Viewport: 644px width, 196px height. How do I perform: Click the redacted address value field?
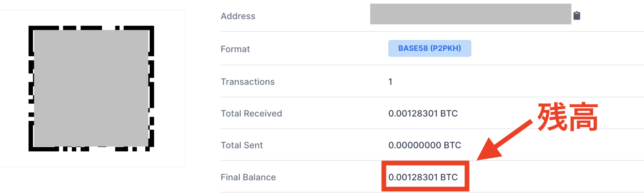(x=470, y=14)
